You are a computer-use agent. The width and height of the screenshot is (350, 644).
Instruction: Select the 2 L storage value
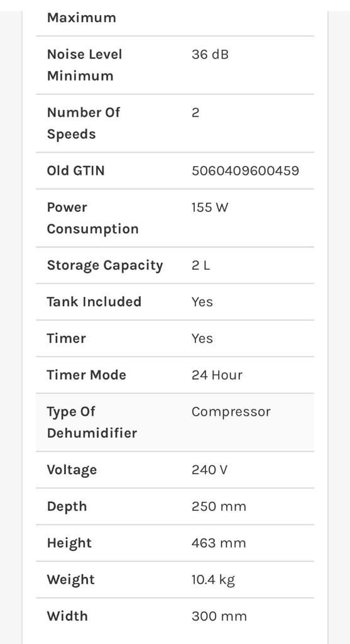200,265
